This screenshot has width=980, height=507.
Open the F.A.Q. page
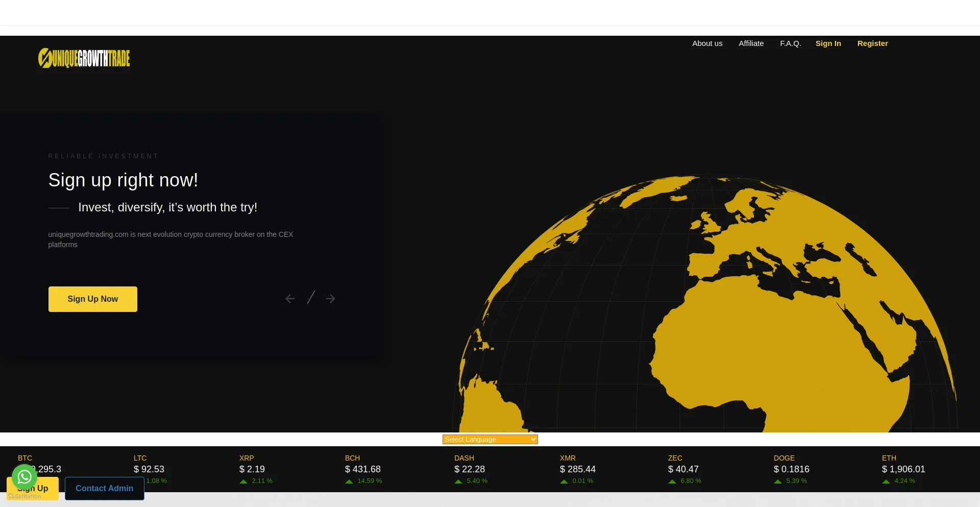tap(790, 43)
